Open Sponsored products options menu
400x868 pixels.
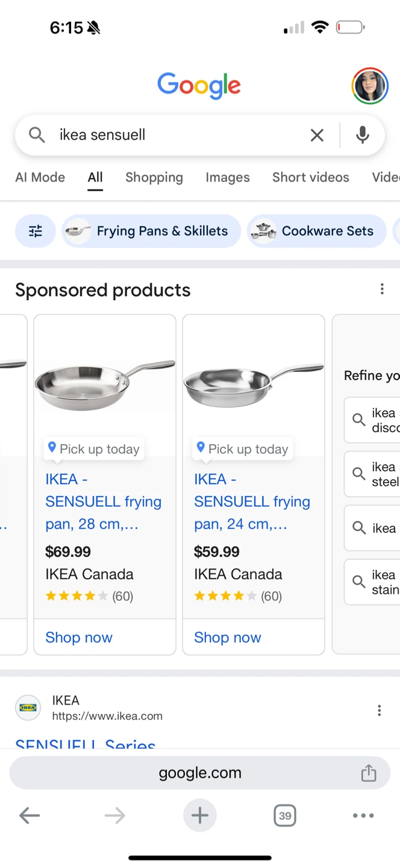pos(382,289)
